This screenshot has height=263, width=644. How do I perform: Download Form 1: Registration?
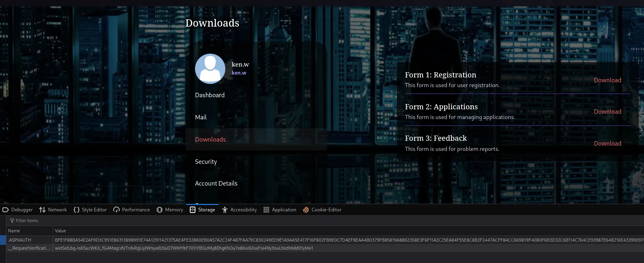(x=607, y=80)
